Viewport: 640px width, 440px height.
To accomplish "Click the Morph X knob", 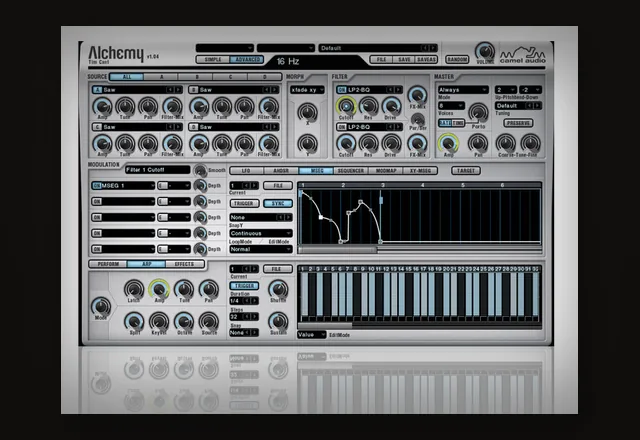I will click(x=307, y=112).
